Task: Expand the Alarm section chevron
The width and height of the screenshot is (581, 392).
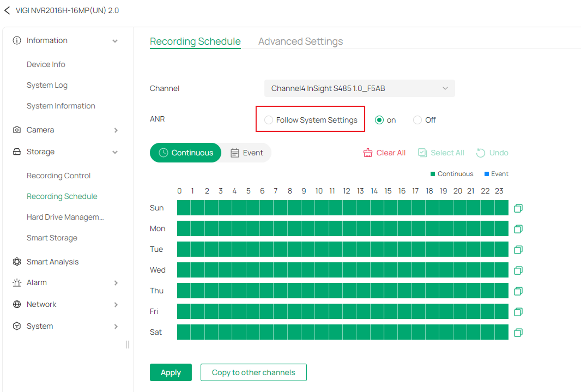Action: tap(116, 283)
